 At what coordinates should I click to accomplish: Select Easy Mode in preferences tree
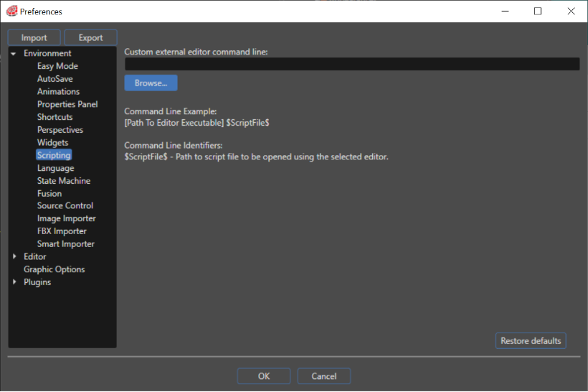click(x=57, y=66)
